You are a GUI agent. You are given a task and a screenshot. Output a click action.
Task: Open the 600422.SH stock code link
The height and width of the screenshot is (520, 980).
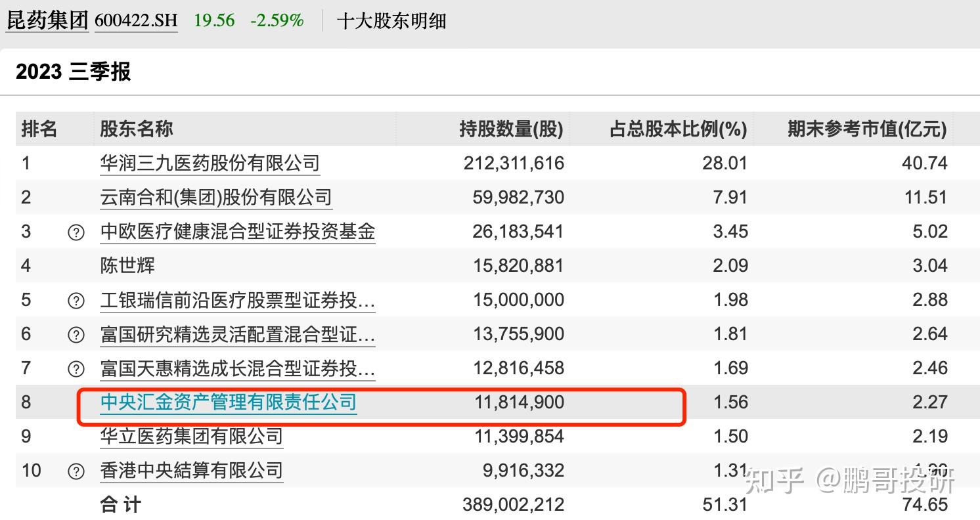click(136, 20)
